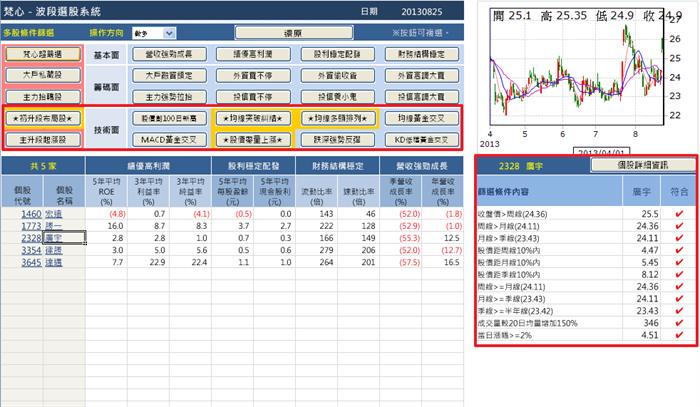Open stock code link 1773
The height and width of the screenshot is (407, 700).
pyautogui.click(x=31, y=226)
